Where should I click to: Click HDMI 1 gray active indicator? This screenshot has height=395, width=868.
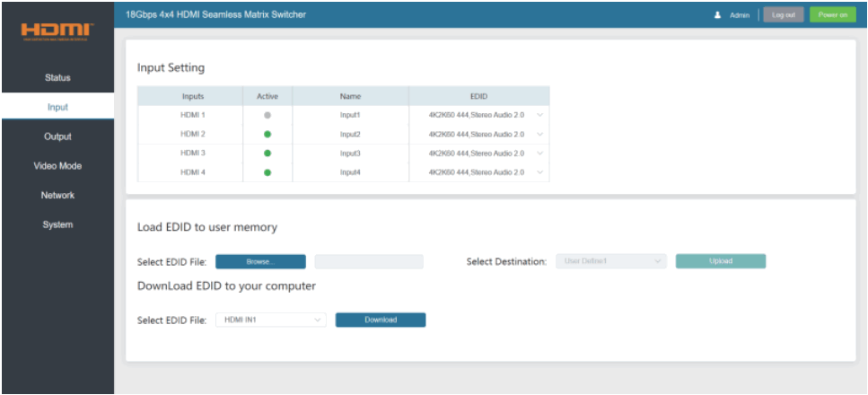click(267, 116)
